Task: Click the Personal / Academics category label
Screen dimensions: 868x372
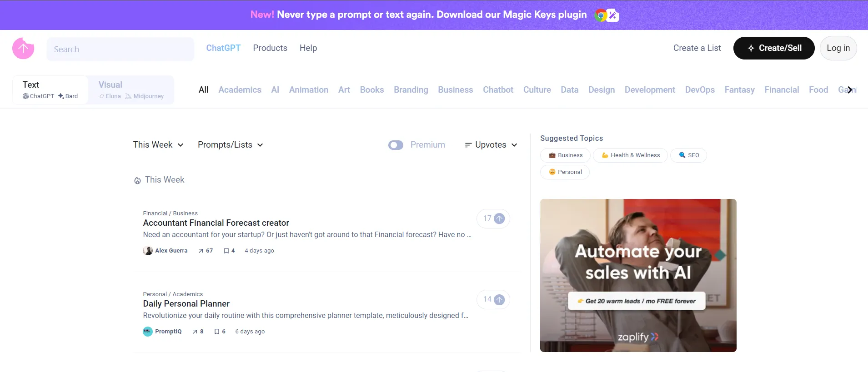Action: tap(173, 294)
